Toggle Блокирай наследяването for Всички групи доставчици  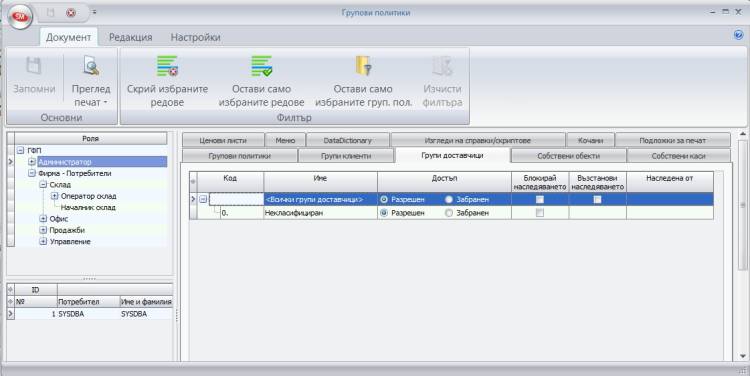pyautogui.click(x=540, y=199)
